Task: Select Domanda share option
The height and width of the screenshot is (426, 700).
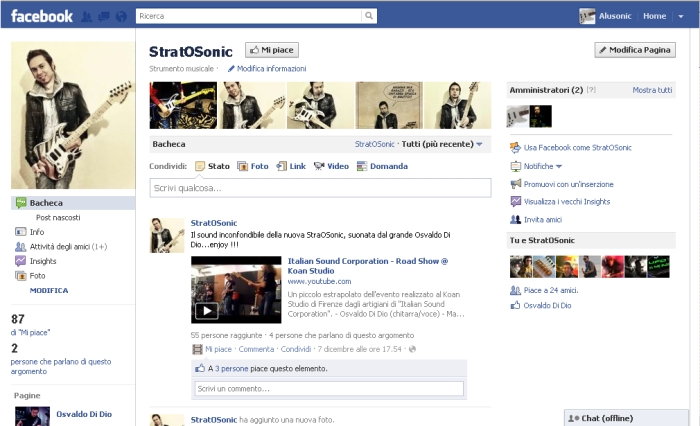Action: click(382, 166)
